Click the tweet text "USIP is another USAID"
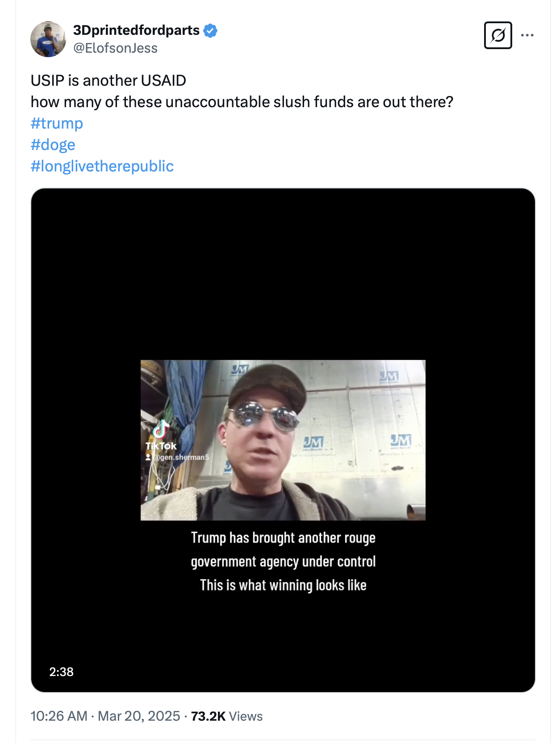This screenshot has height=743, width=560. 109,80
